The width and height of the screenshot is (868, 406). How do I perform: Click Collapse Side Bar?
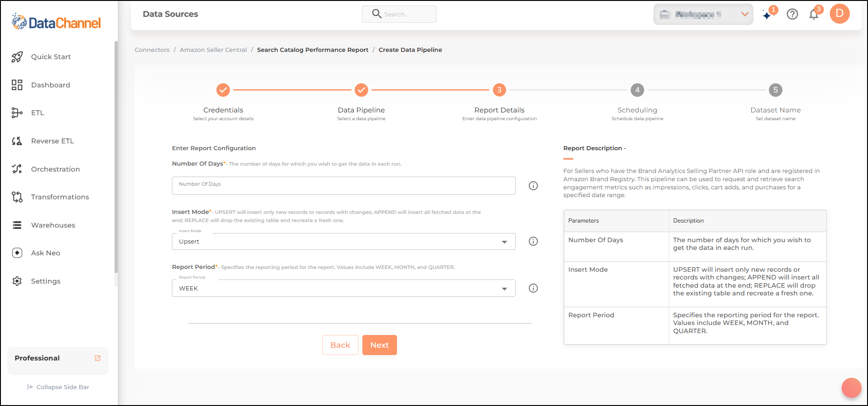tap(58, 387)
